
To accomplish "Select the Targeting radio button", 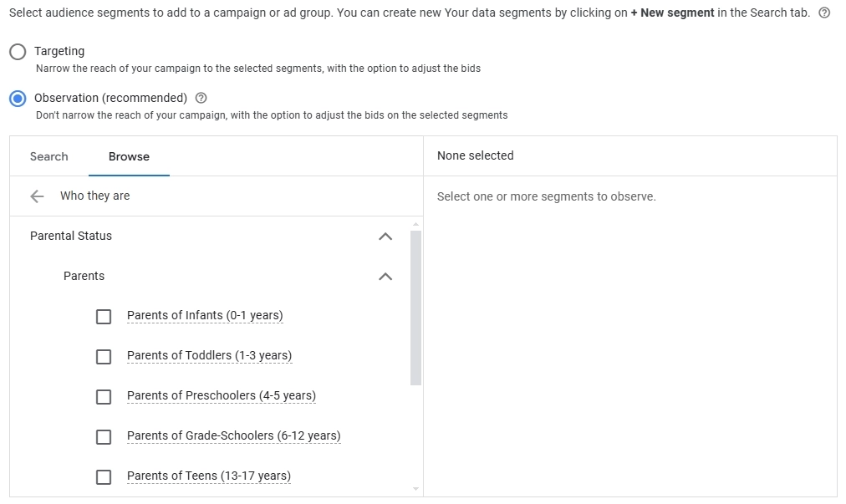I will click(18, 52).
